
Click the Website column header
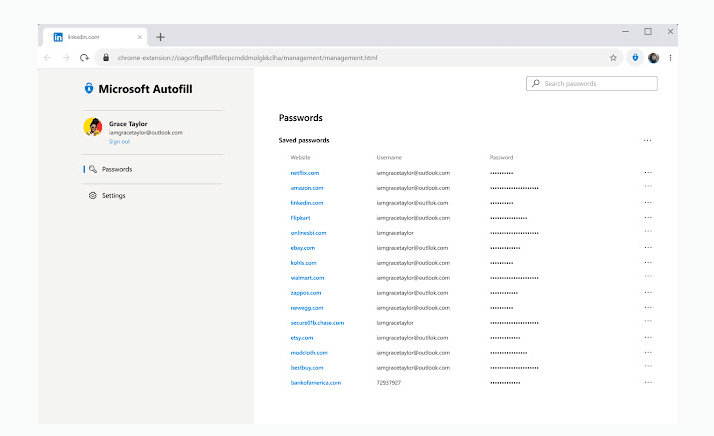[x=300, y=158]
